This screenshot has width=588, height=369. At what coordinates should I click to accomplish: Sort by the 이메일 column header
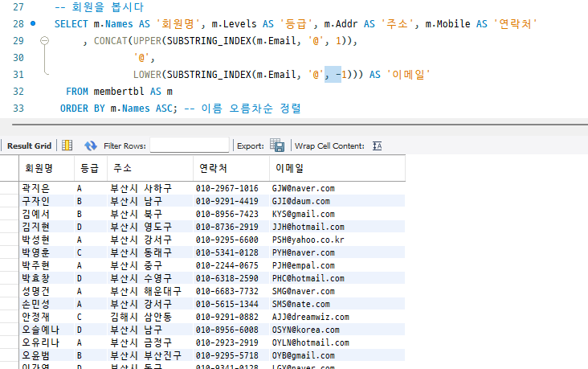tap(337, 168)
